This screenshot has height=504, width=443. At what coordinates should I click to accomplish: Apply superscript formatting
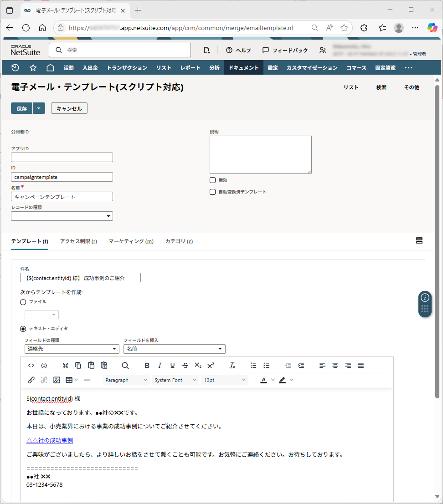[211, 366]
